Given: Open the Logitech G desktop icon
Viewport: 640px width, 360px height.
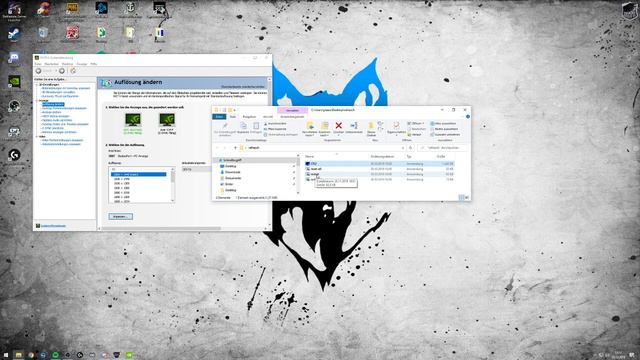Looking at the screenshot, I should click(14, 155).
